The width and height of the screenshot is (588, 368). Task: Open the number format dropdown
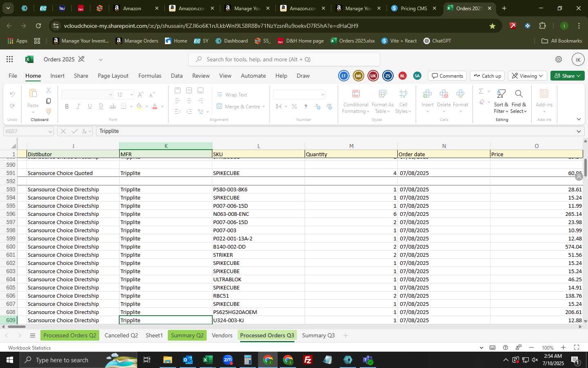tap(323, 94)
